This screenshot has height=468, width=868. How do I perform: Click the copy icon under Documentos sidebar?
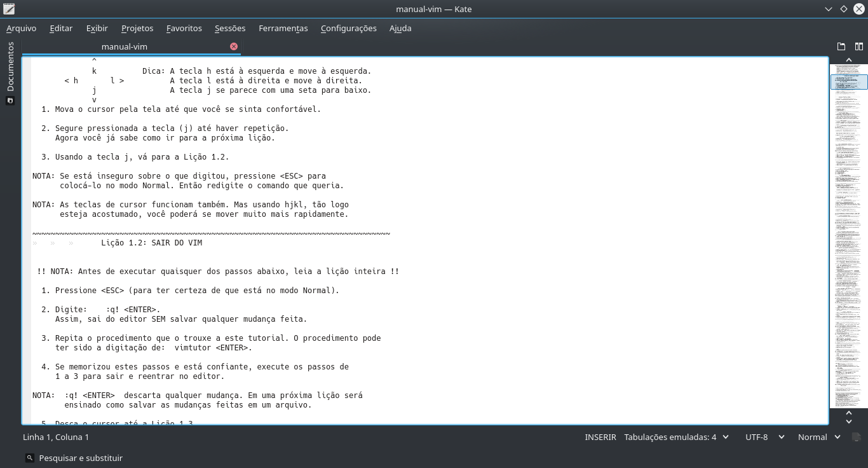10,100
